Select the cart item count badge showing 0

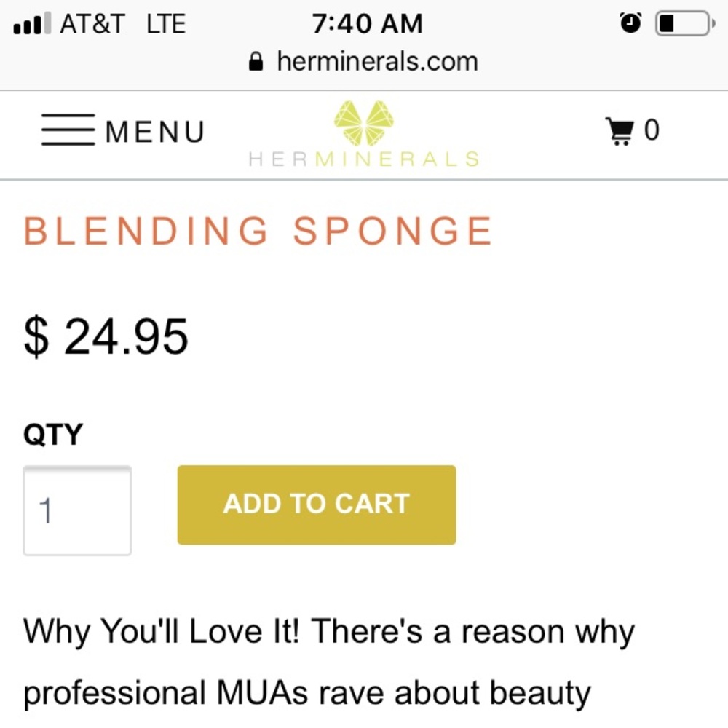tap(652, 130)
